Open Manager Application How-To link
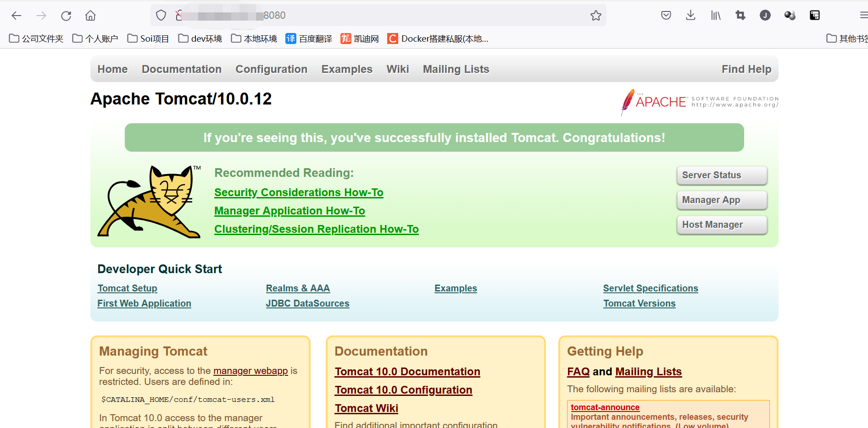Image resolution: width=868 pixels, height=428 pixels. pos(289,211)
